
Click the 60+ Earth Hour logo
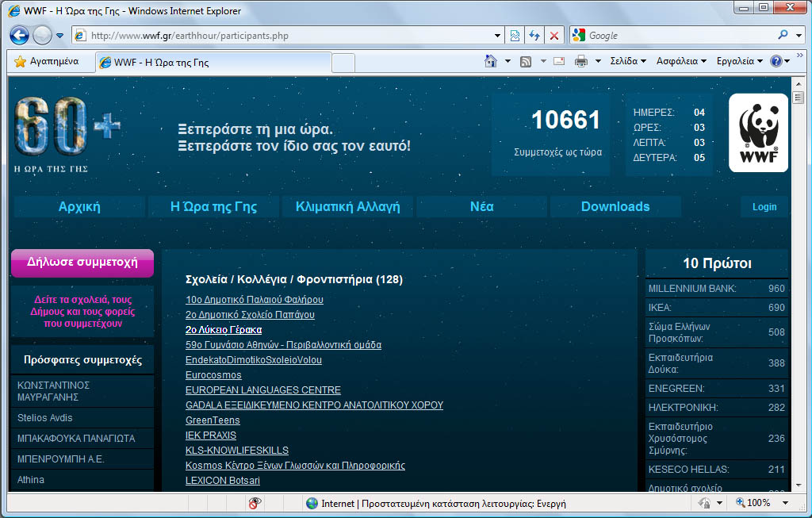tap(67, 133)
